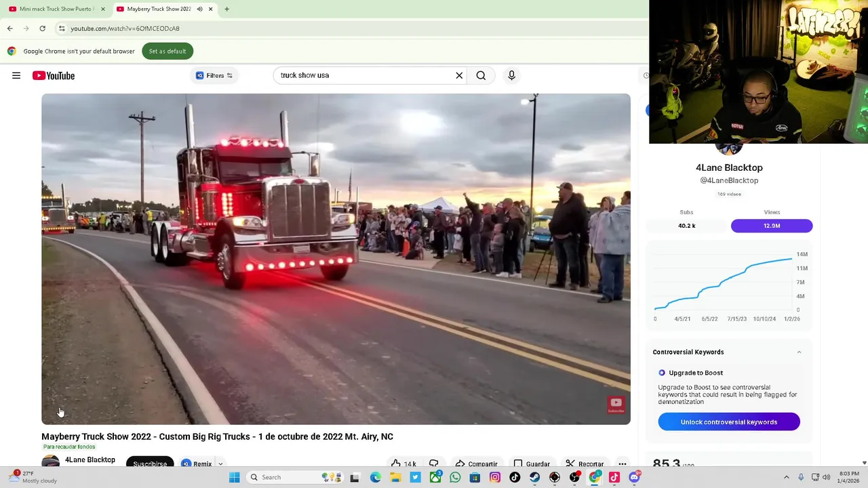
Task: Click 4Lane Blacktop name in sidebar panel
Action: tap(729, 167)
